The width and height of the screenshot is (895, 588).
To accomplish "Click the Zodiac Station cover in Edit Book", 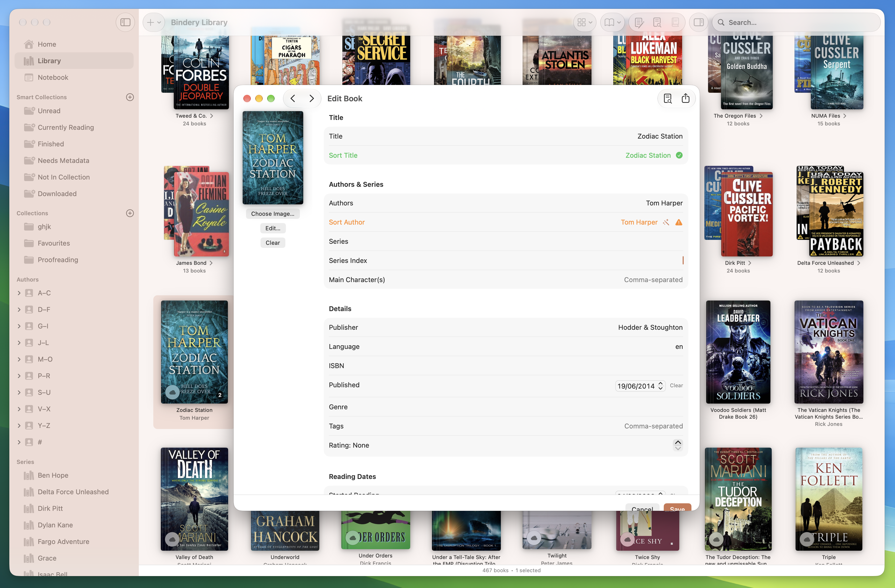I will coord(273,158).
